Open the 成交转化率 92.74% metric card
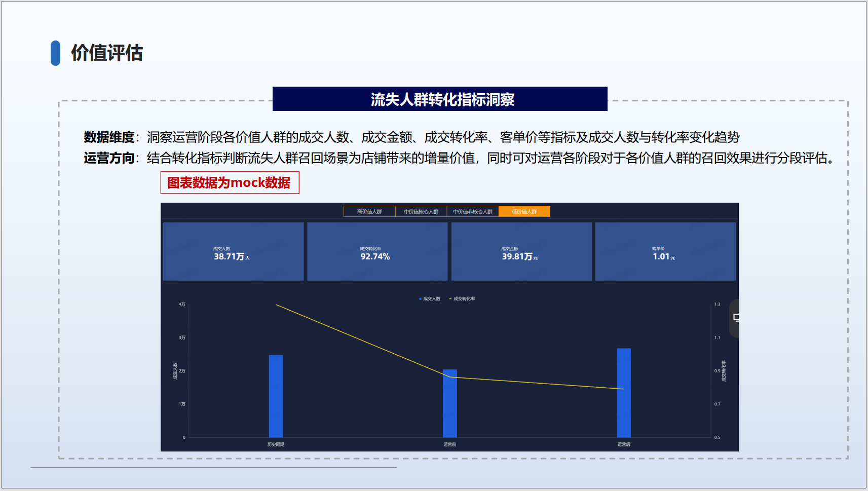This screenshot has height=491, width=868. tap(378, 251)
